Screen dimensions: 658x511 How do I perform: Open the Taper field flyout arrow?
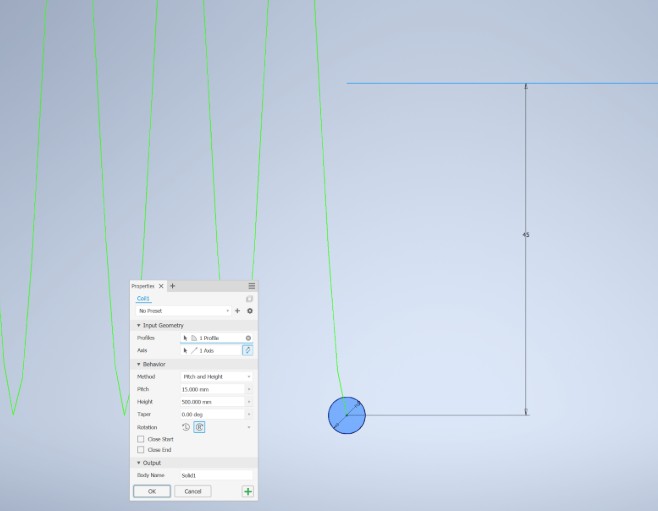249,415
